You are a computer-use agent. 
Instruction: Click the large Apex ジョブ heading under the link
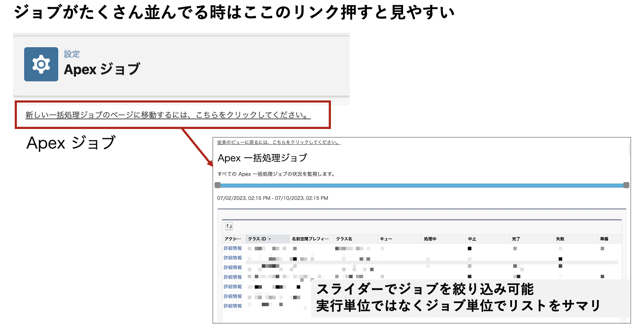(71, 143)
